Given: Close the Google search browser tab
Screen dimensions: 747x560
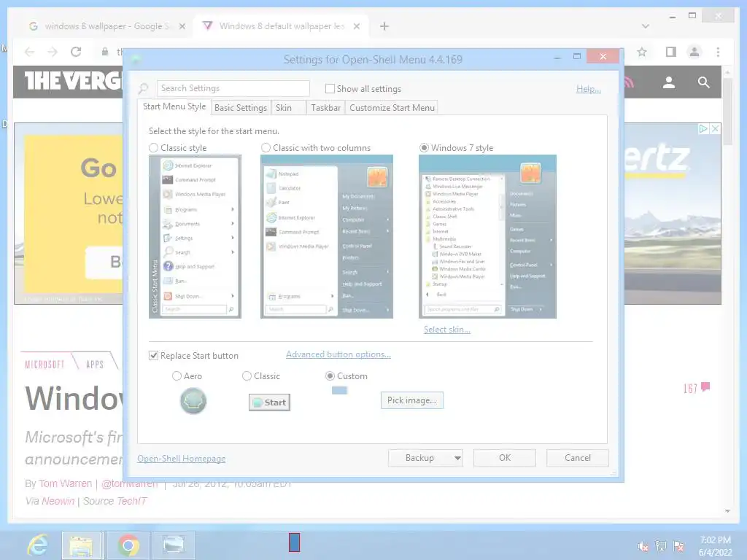Looking at the screenshot, I should tap(182, 26).
